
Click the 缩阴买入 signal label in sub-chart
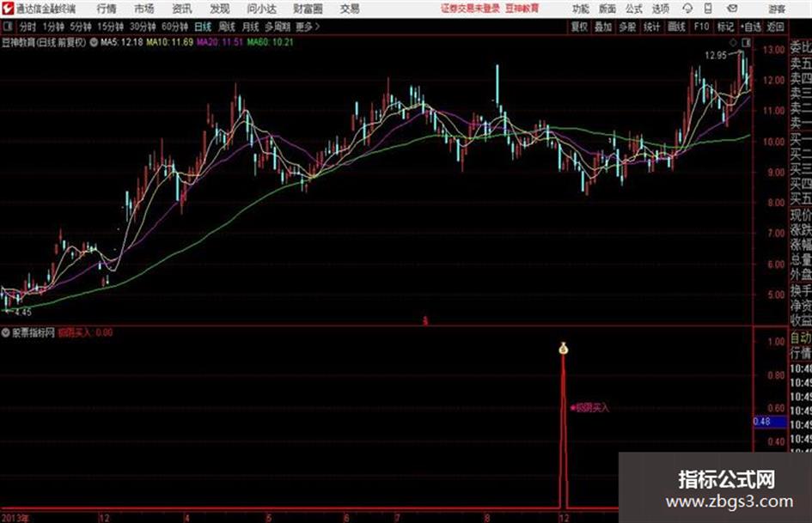[x=589, y=408]
